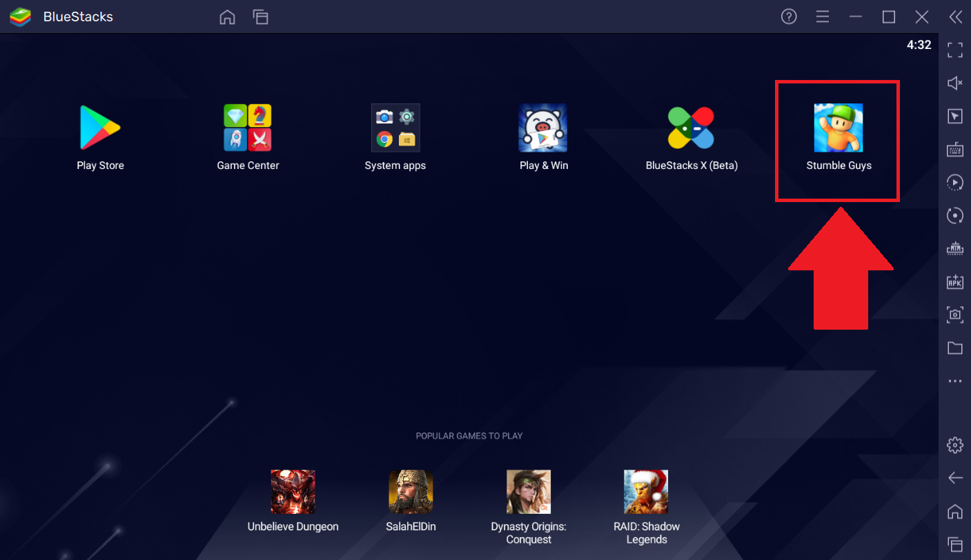Open BlueStacks settings gear
971x560 pixels.
(x=954, y=445)
